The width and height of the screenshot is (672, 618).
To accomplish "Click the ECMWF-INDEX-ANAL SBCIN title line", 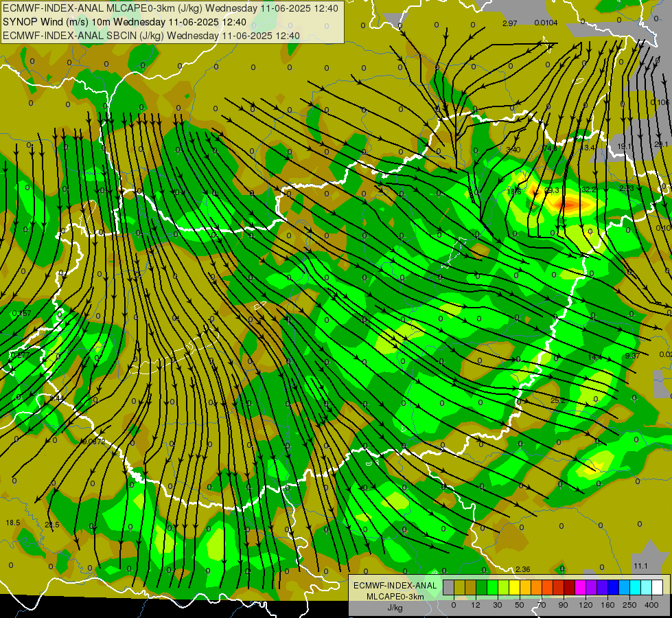I will [151, 36].
